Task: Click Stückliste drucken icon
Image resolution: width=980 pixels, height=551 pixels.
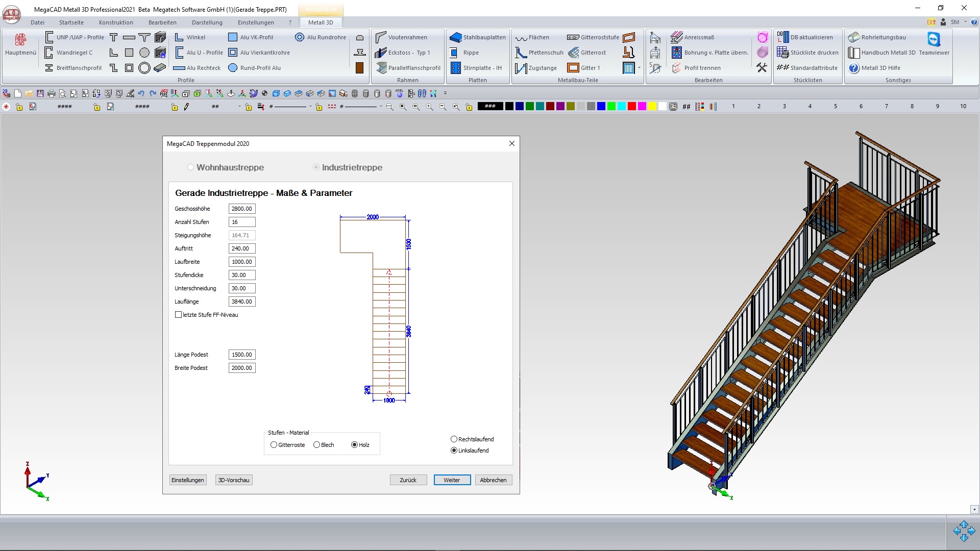Action: pyautogui.click(x=782, y=53)
